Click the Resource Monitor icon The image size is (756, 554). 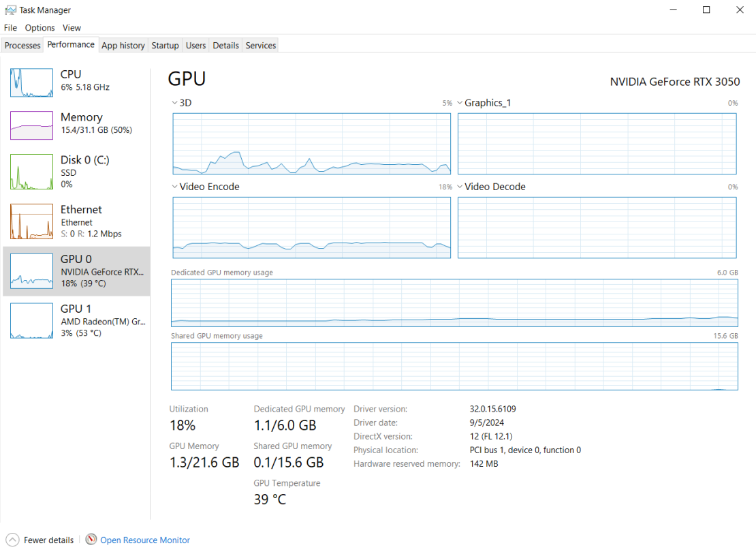[91, 540]
